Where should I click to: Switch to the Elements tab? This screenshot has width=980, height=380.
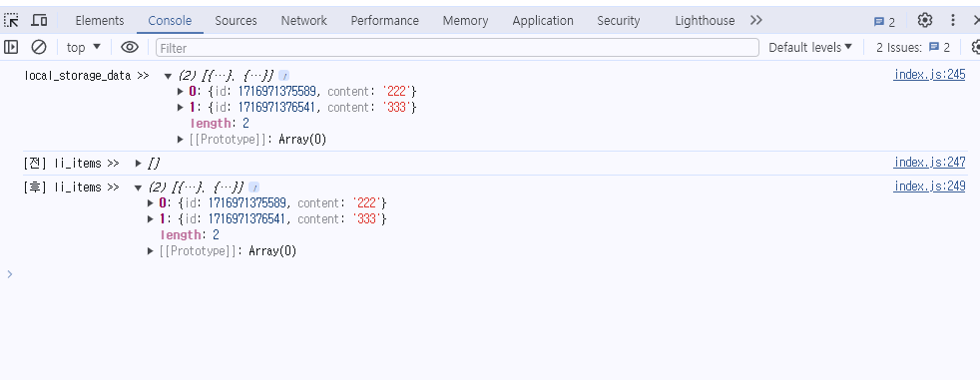100,21
